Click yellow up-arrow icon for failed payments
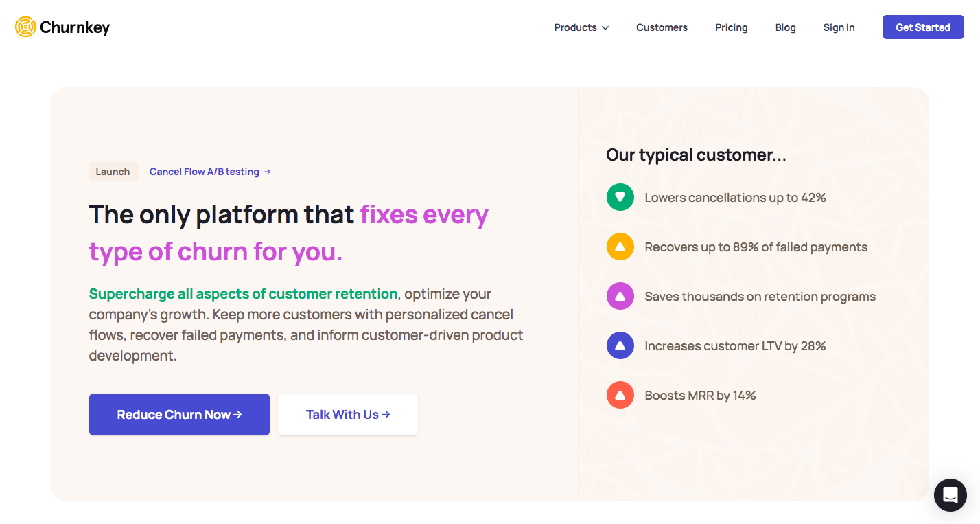 click(x=620, y=247)
